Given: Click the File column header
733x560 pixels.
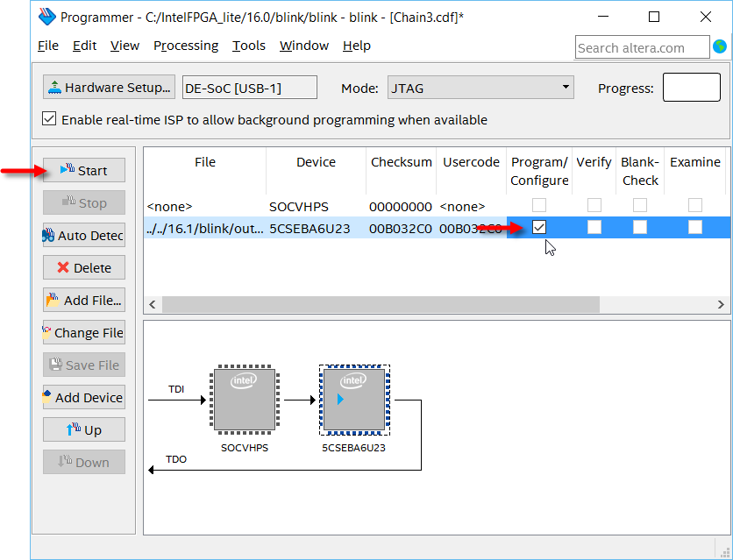Looking at the screenshot, I should [x=205, y=171].
